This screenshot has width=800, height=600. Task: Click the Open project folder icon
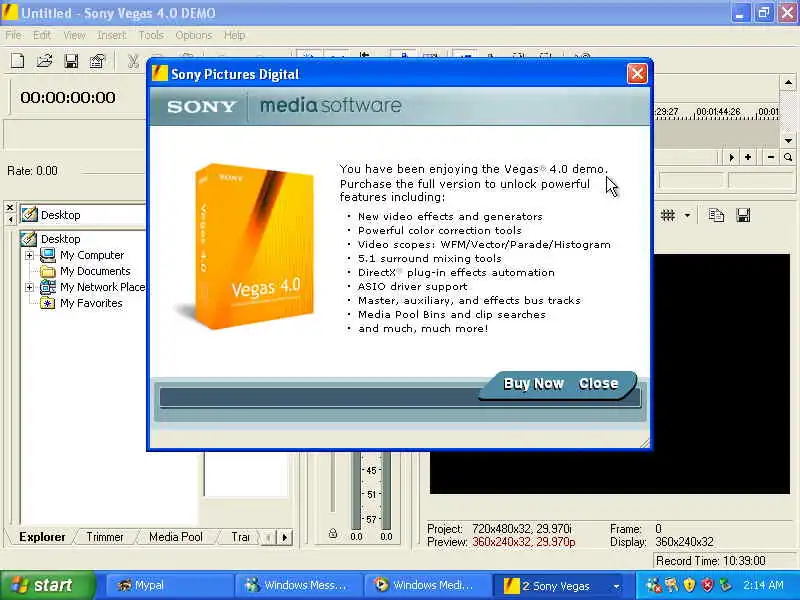[45, 61]
